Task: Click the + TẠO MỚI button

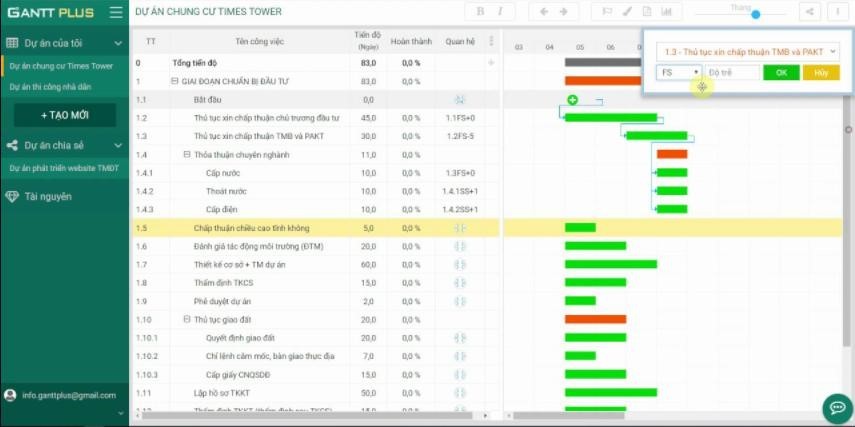Action: point(65,115)
